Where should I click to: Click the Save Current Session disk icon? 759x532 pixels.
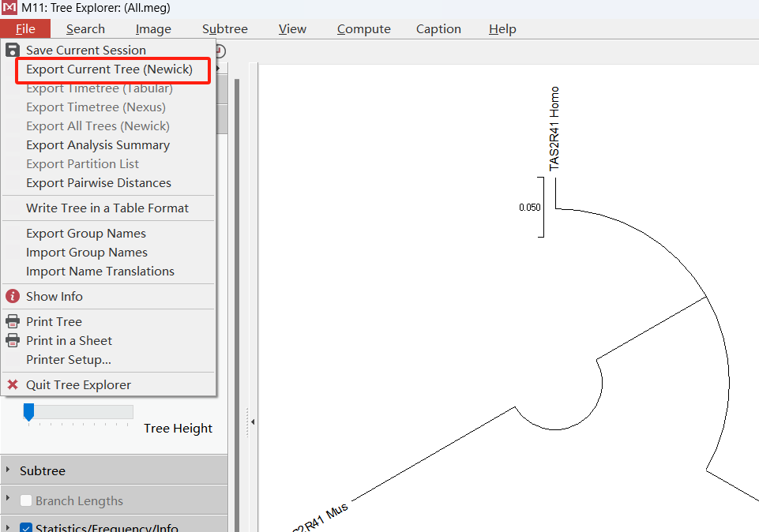click(13, 51)
